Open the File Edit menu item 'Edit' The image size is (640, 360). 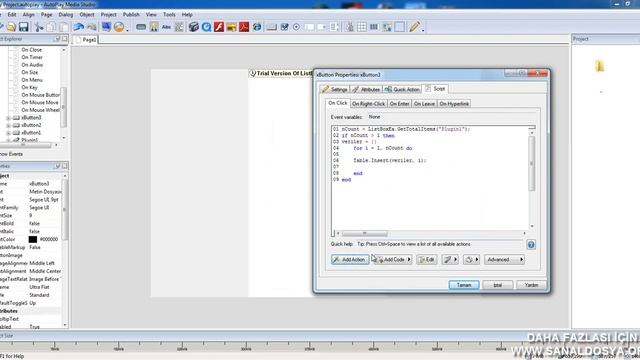click(x=12, y=14)
